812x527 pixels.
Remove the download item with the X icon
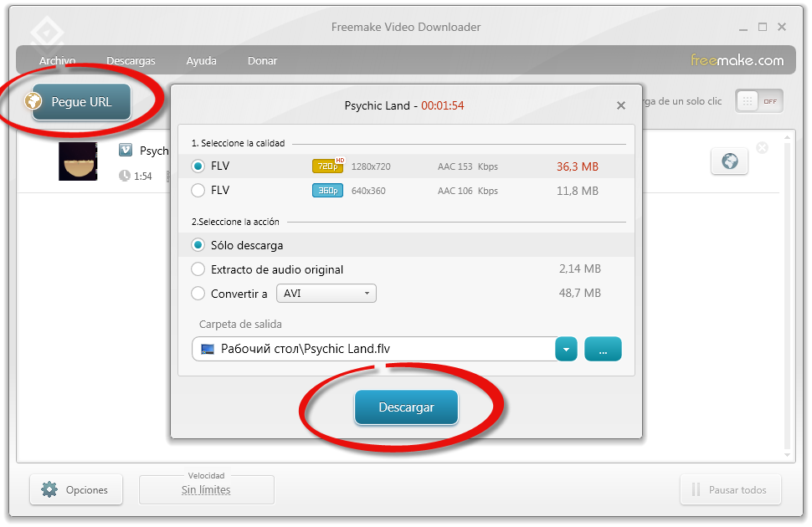[x=763, y=148]
